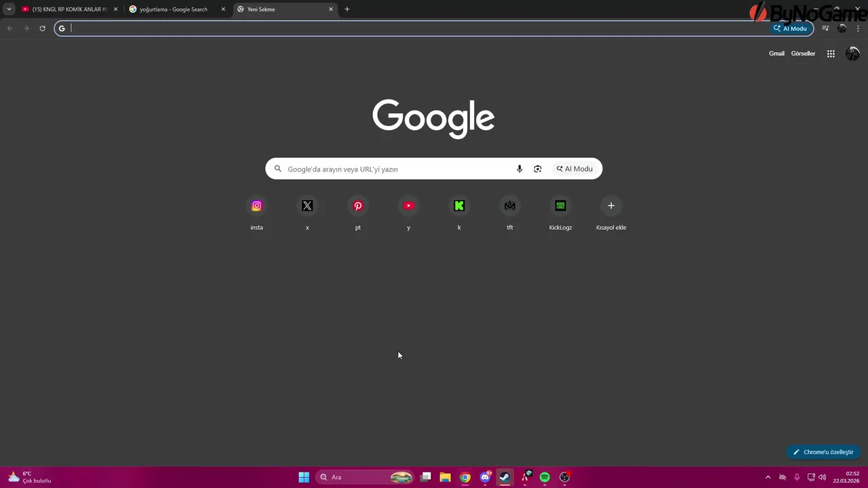Close the Yeni Sekme tab
This screenshot has width=868, height=488.
[x=331, y=9]
